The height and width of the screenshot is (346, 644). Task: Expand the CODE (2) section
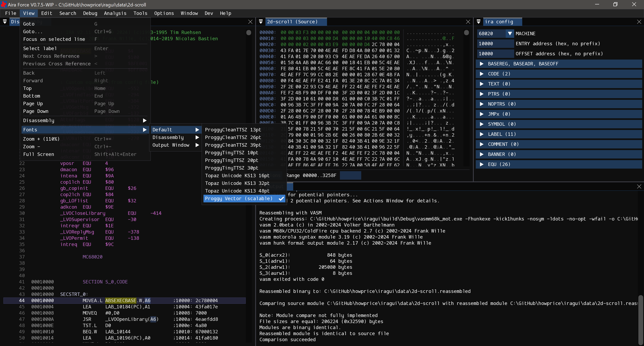[x=559, y=74]
